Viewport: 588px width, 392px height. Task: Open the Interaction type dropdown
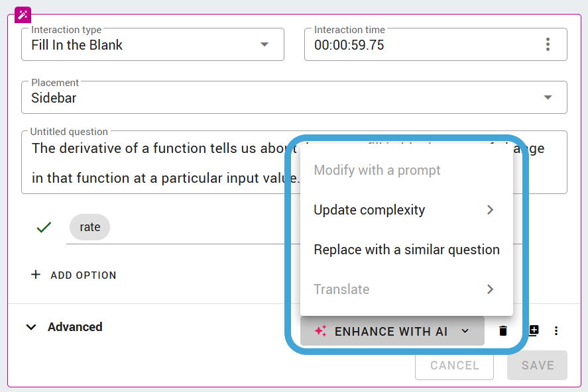152,44
